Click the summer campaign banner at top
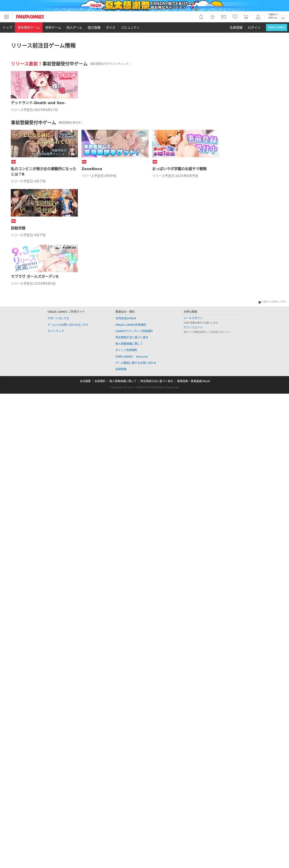 coord(144,6)
